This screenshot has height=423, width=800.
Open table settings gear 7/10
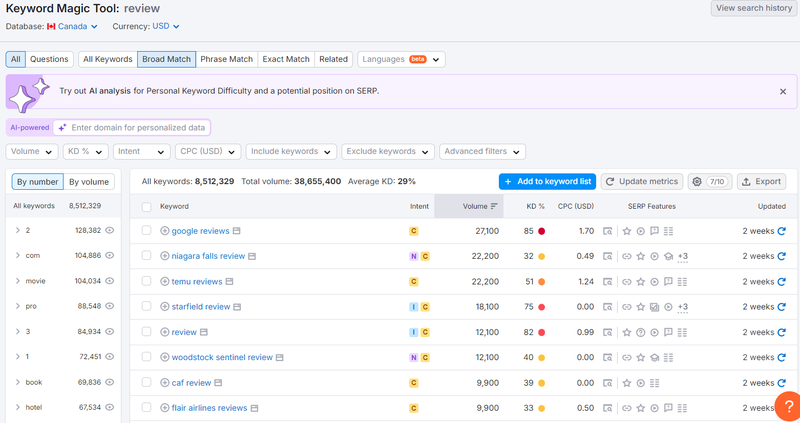710,182
